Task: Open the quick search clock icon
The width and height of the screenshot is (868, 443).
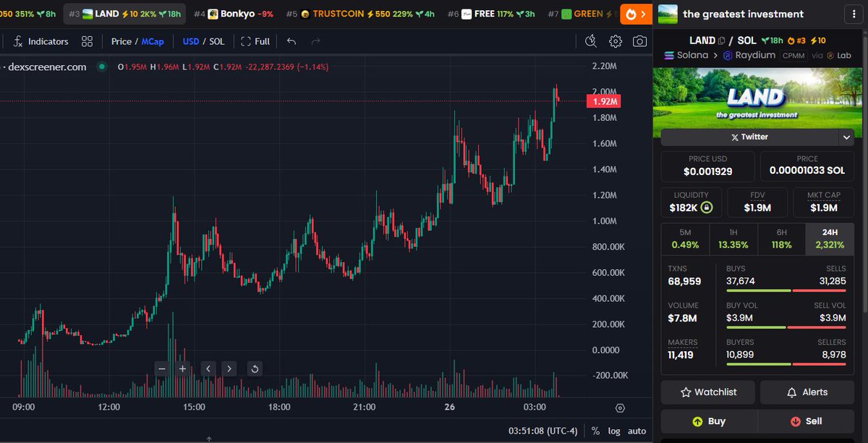Action: 591,41
